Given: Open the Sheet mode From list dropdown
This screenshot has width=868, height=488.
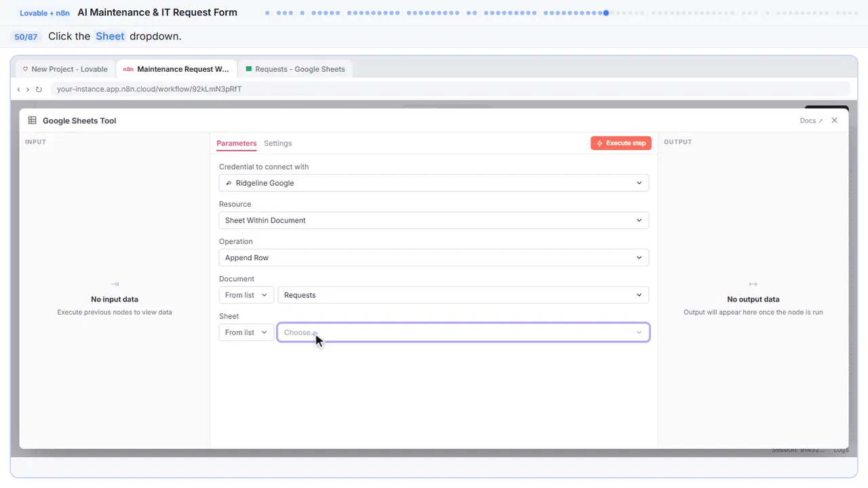Looking at the screenshot, I should click(x=246, y=332).
